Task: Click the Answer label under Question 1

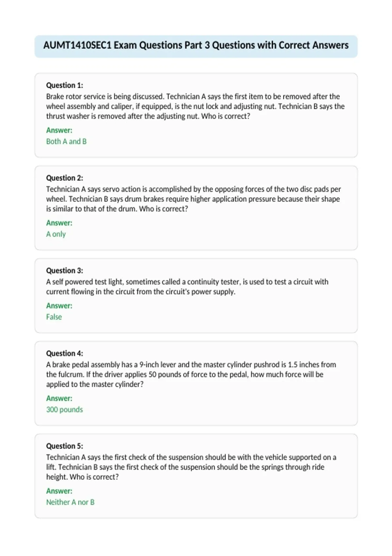Action: [59, 130]
